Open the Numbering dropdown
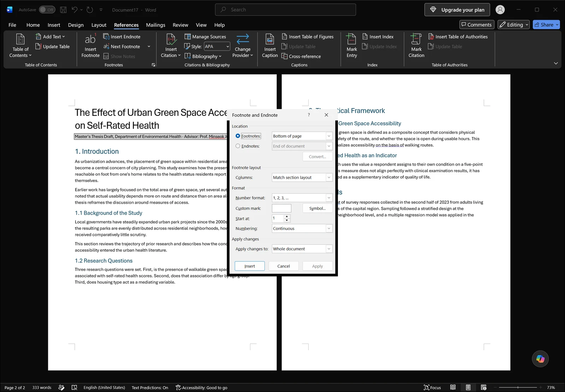This screenshot has height=392, width=565. point(302,228)
